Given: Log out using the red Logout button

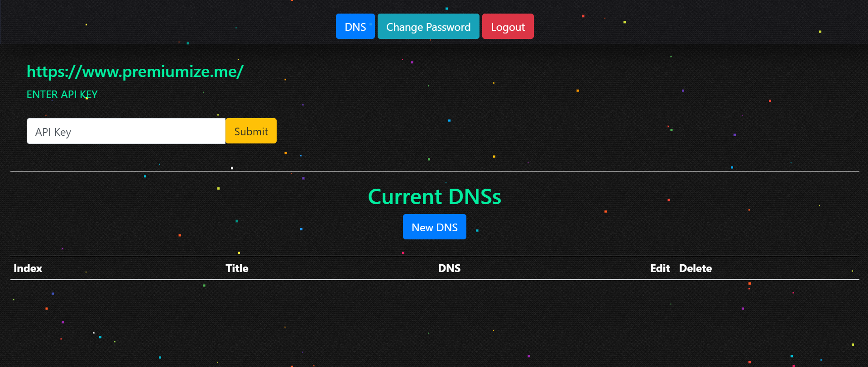Looking at the screenshot, I should pyautogui.click(x=508, y=27).
